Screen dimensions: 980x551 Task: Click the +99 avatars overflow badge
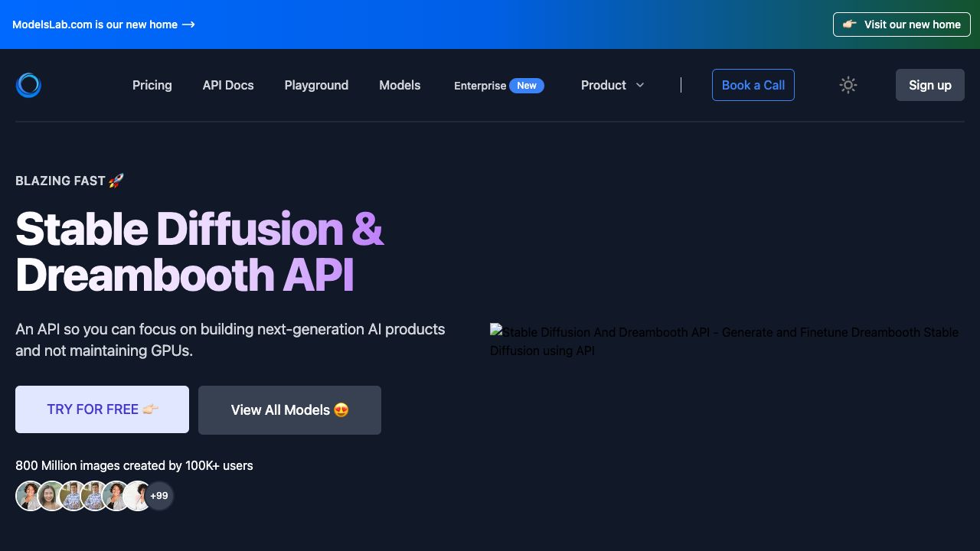tap(159, 496)
